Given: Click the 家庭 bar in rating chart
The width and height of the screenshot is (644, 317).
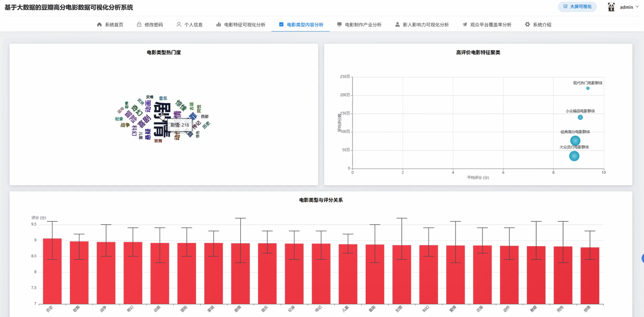Looking at the screenshot, I should coord(214,273).
